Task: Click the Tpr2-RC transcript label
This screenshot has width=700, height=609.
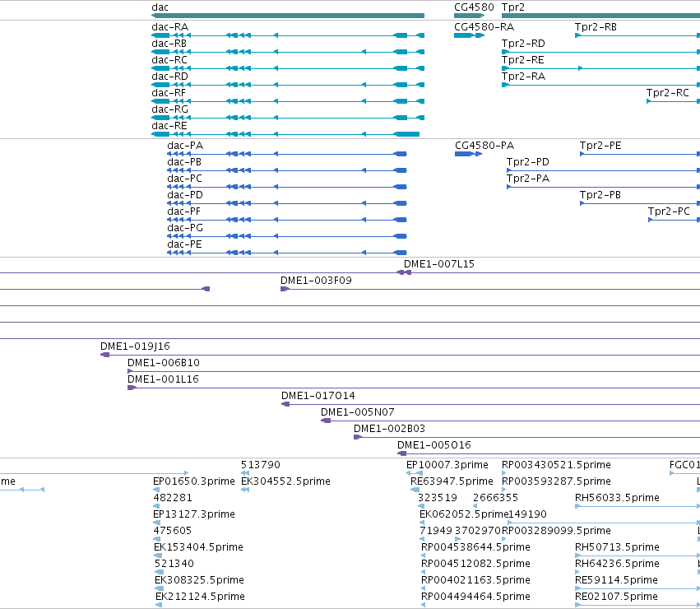Action: point(667,93)
